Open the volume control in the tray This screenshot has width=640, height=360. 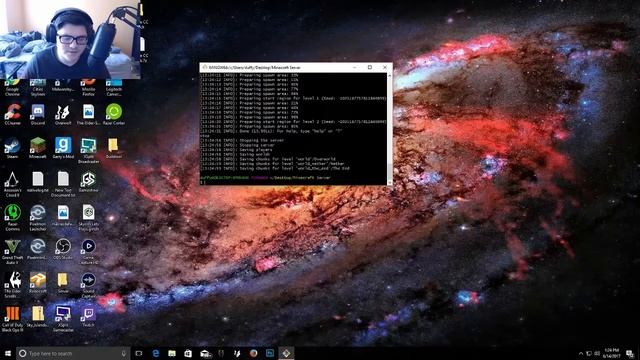click(x=597, y=353)
